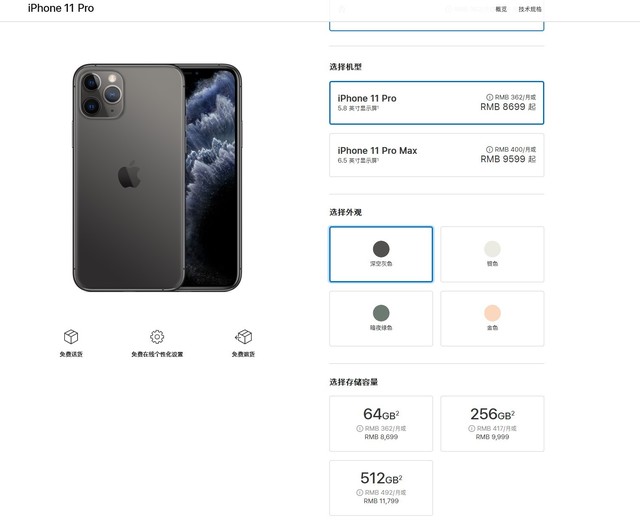Click the free delivery box icon
This screenshot has height=531, width=640.
(71, 337)
